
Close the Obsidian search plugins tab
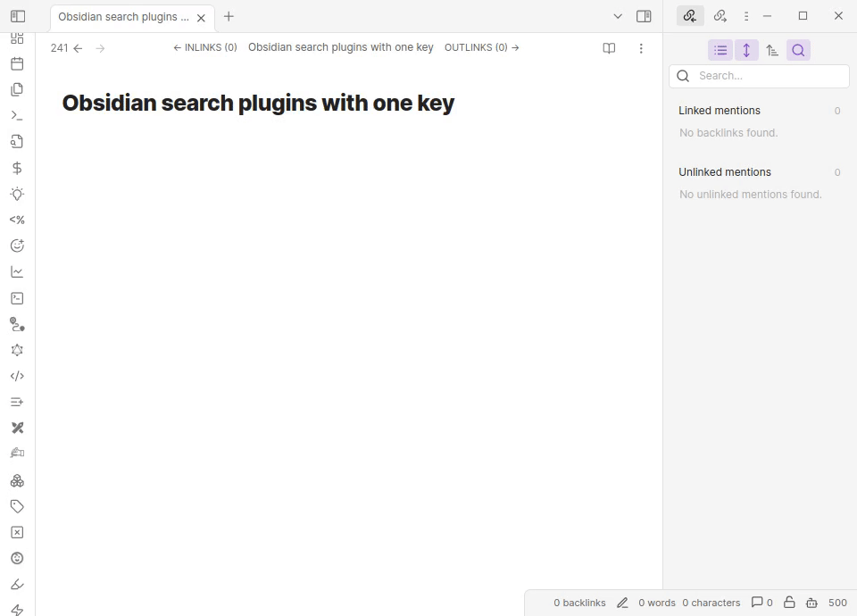(201, 18)
